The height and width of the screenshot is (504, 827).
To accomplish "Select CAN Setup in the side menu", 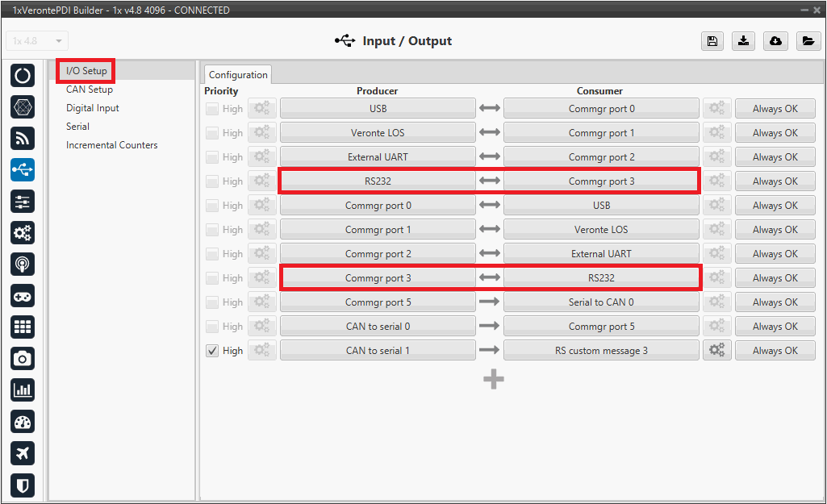I will pyautogui.click(x=90, y=90).
